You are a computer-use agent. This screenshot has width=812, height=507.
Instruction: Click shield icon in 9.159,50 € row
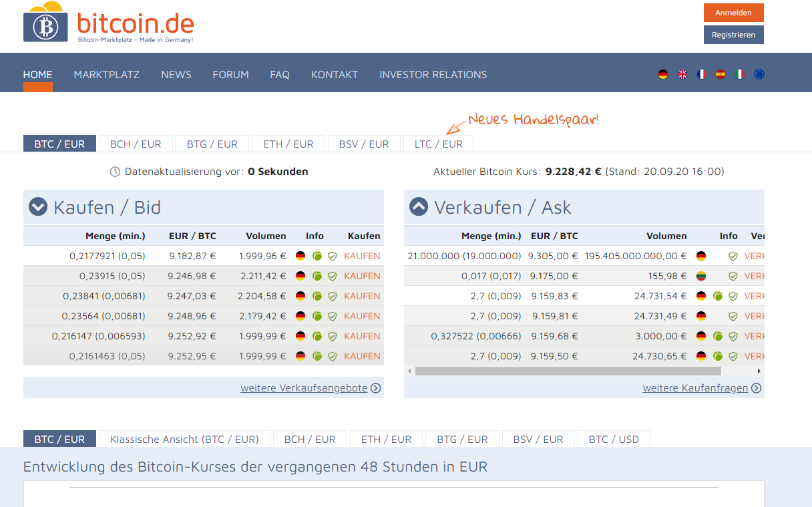[733, 356]
